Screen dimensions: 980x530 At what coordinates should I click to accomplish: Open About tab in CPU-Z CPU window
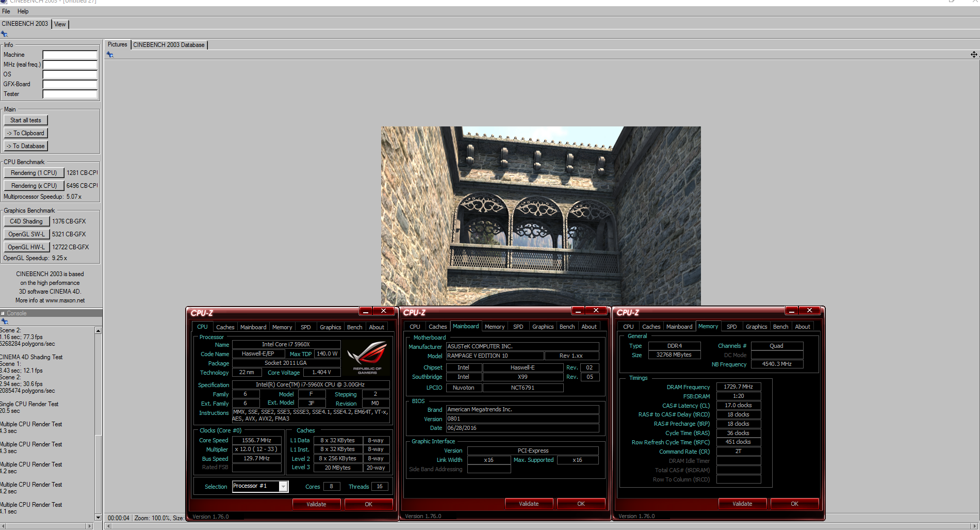pos(377,327)
